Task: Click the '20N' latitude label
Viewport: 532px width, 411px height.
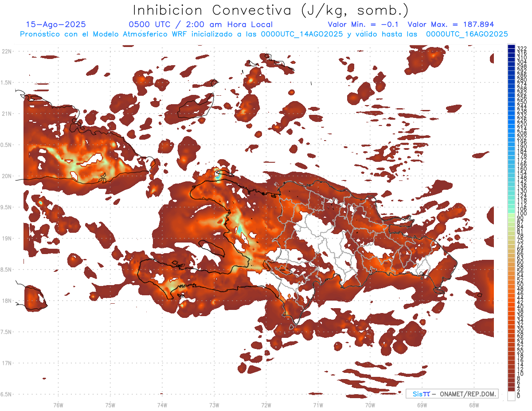Action: [x=7, y=176]
